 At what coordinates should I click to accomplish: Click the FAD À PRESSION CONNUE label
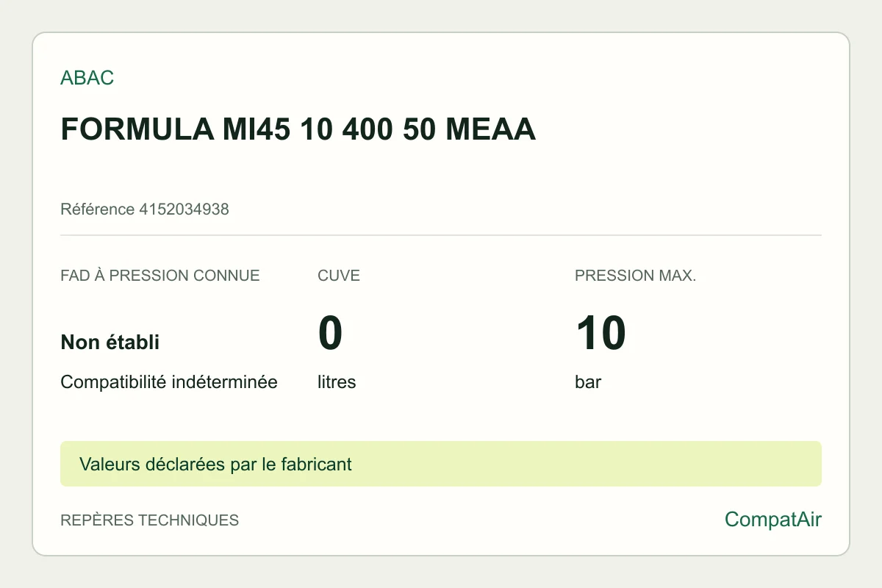160,276
